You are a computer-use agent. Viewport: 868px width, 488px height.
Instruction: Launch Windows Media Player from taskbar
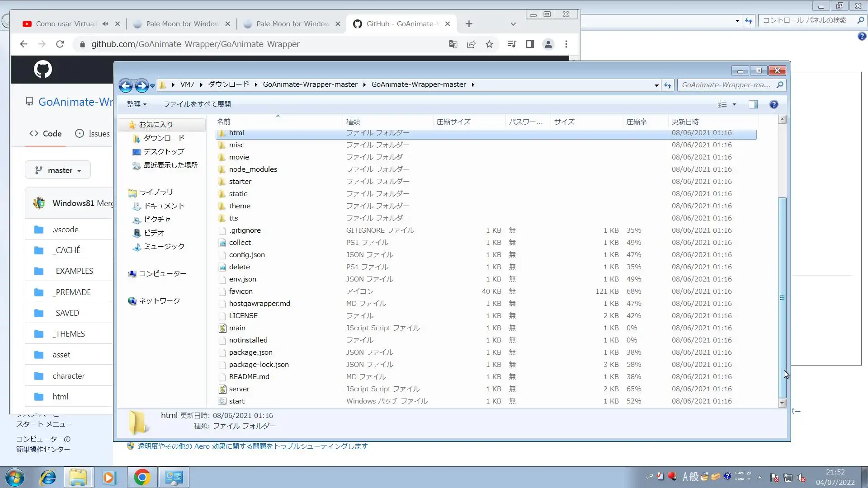point(109,477)
